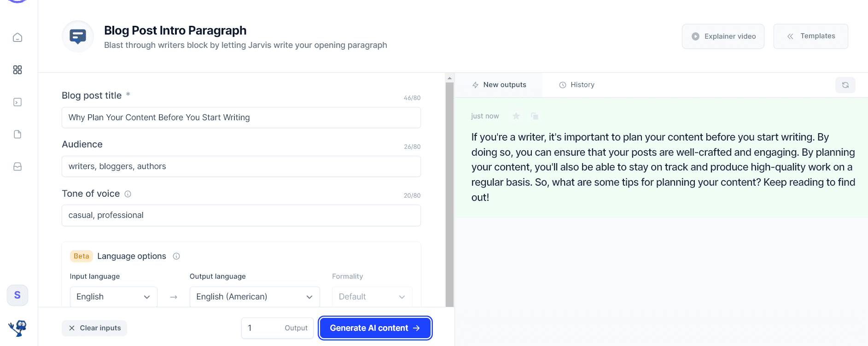The width and height of the screenshot is (868, 346).
Task: Open the inbox tray icon in sidebar
Action: [x=17, y=166]
